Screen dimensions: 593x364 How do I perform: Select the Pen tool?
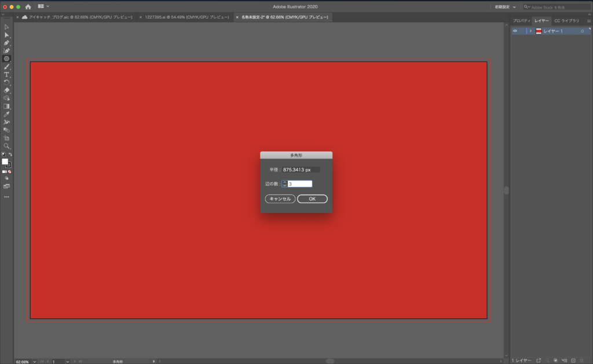6,43
